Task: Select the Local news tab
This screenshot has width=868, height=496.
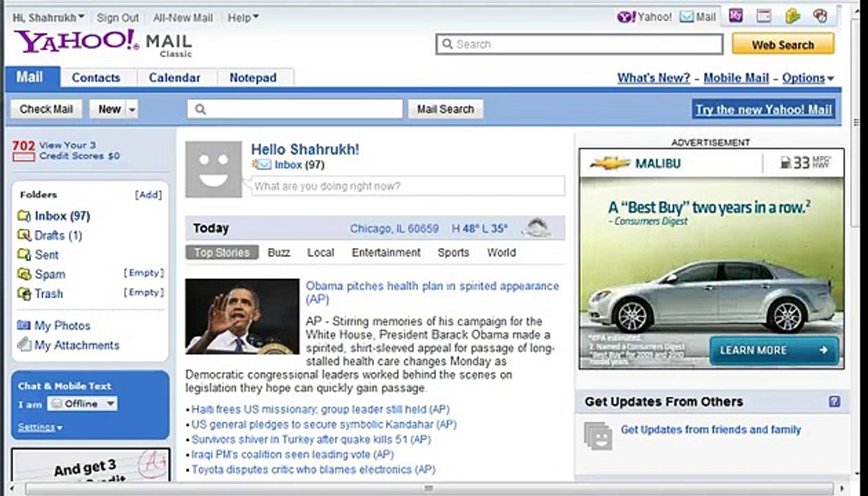Action: click(x=320, y=253)
